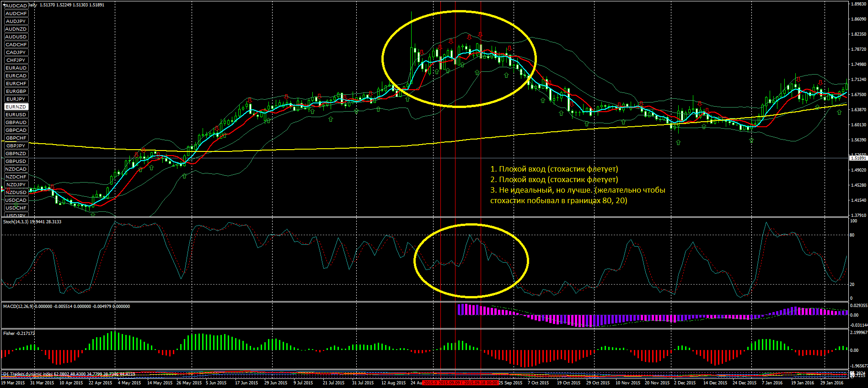868x388 pixels.
Task: Click the 4 May 2015 date label
Action: coord(129,383)
